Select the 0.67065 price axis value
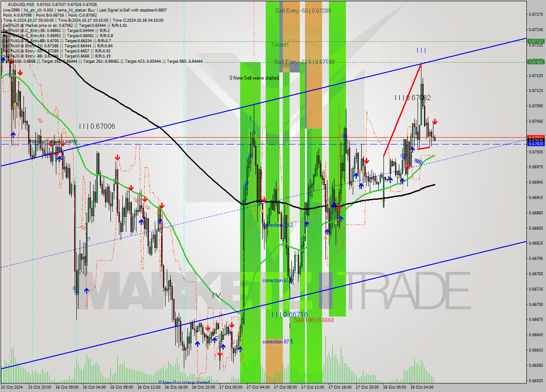 coord(536,121)
